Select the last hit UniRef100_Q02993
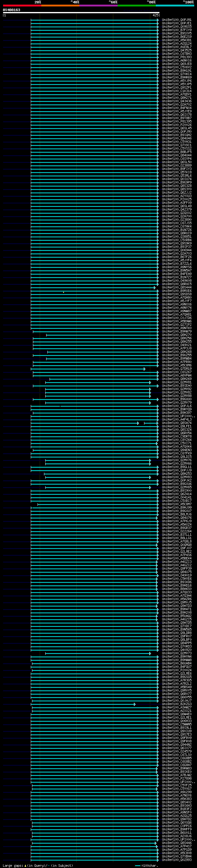Viewport: 197px width, 868px height. (x=177, y=860)
